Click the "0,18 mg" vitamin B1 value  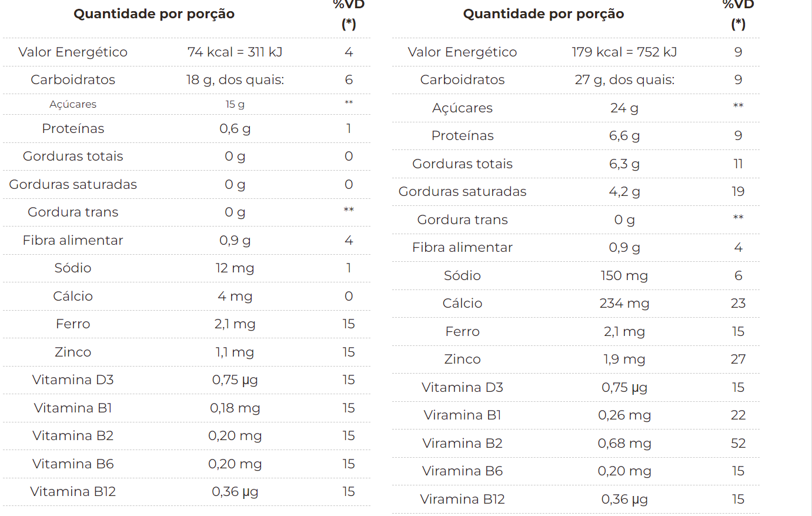point(235,408)
